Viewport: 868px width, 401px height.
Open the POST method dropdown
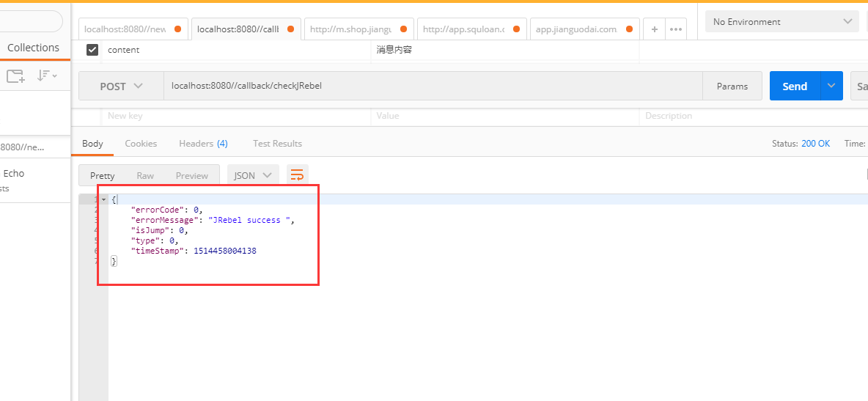point(121,86)
